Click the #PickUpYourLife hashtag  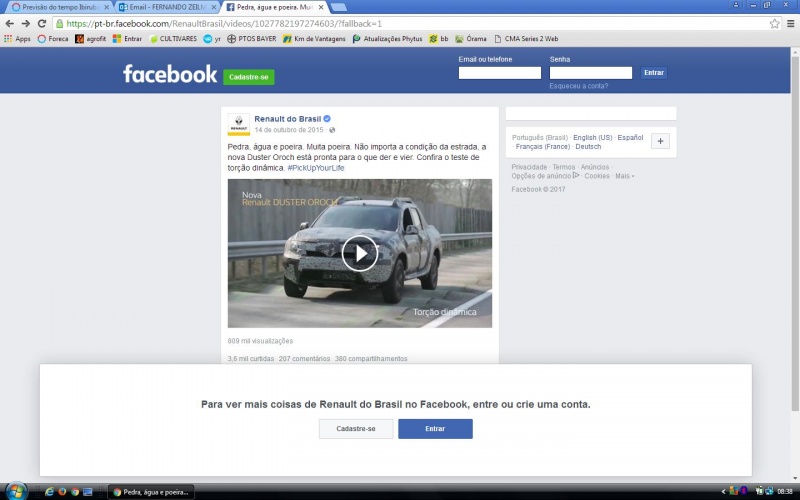pyautogui.click(x=316, y=168)
